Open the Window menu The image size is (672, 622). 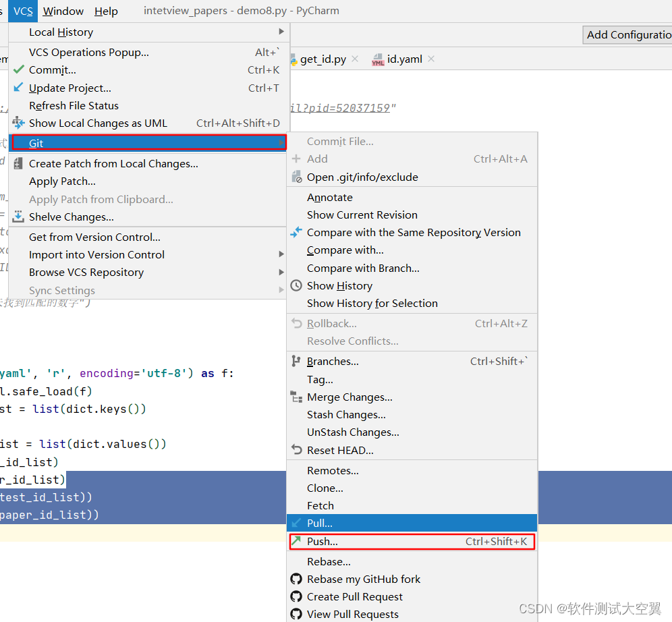pyautogui.click(x=63, y=11)
